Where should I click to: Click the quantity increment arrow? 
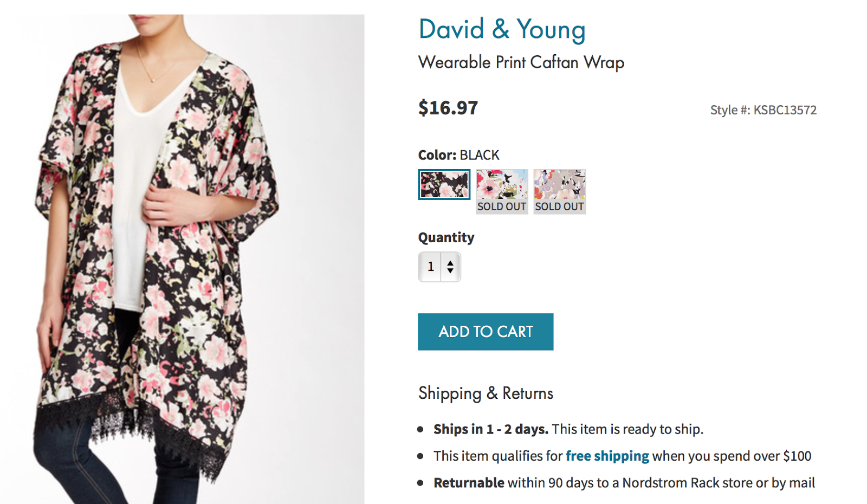(451, 262)
